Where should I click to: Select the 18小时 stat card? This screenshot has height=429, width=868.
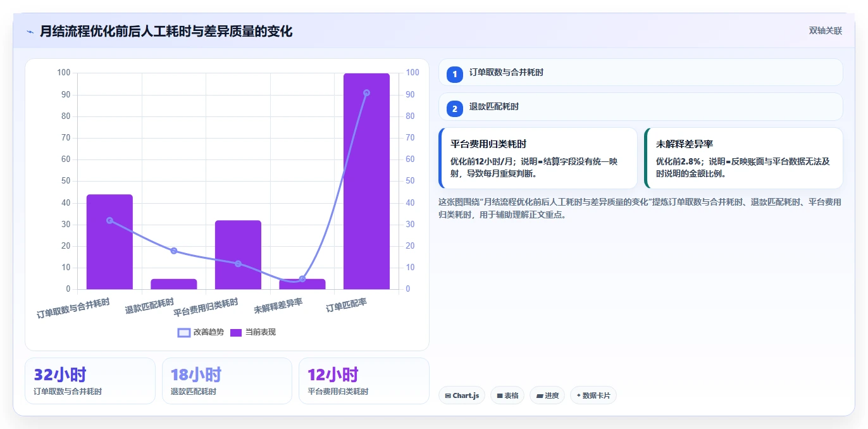pyautogui.click(x=227, y=381)
